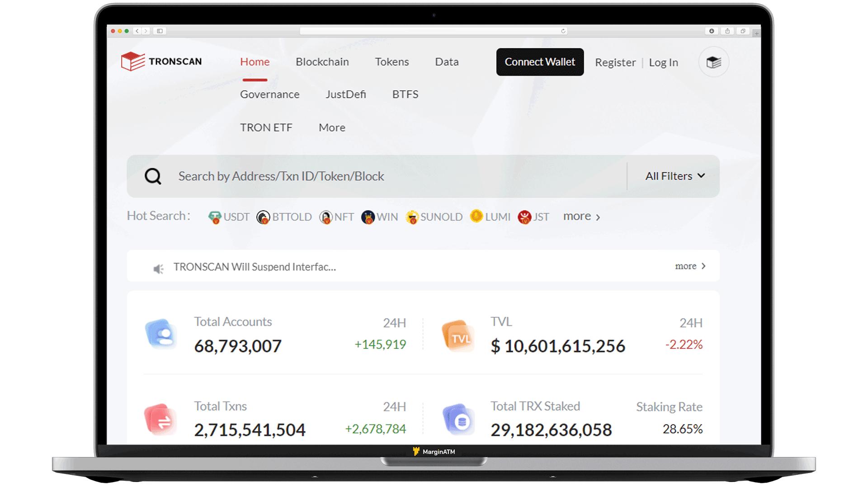The height and width of the screenshot is (488, 868).
Task: Click the browser tabs overview icon
Action: click(x=743, y=31)
